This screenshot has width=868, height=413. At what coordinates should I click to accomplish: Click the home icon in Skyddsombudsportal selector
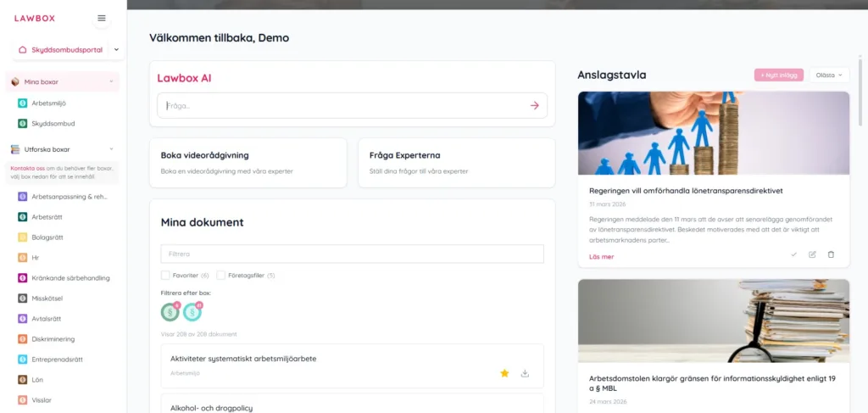[x=23, y=50]
